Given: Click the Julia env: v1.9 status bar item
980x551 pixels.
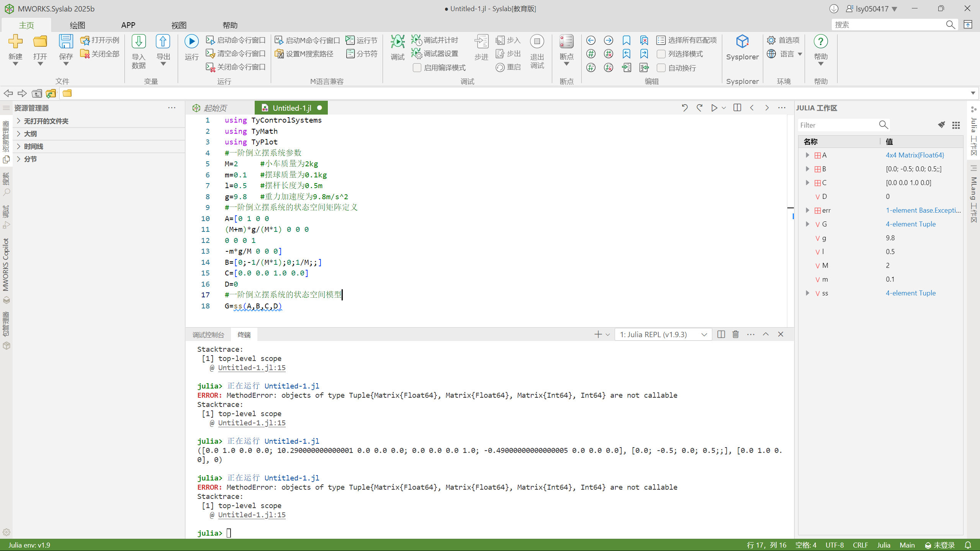Looking at the screenshot, I should [29, 545].
